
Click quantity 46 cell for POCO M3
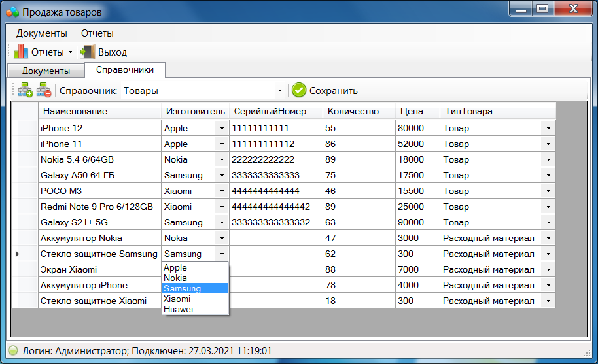(359, 191)
